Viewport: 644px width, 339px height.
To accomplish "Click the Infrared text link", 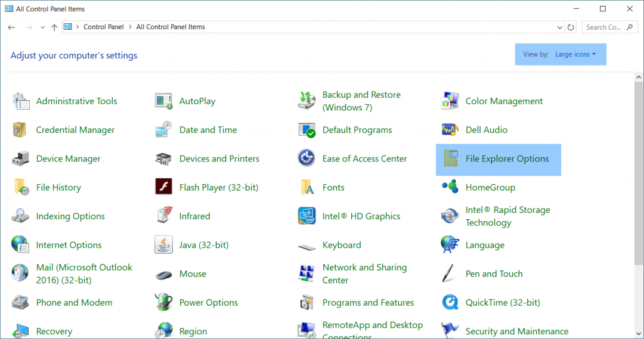I will (194, 216).
